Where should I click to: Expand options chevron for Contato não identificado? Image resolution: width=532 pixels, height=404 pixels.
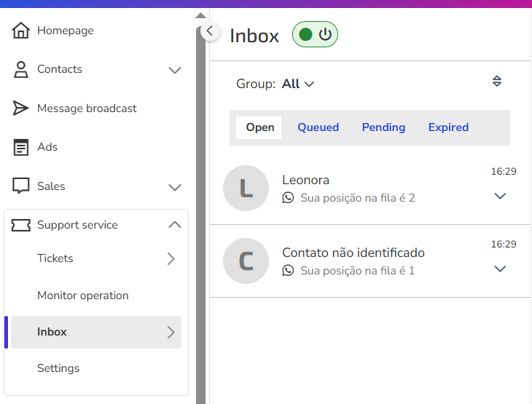[x=500, y=269]
